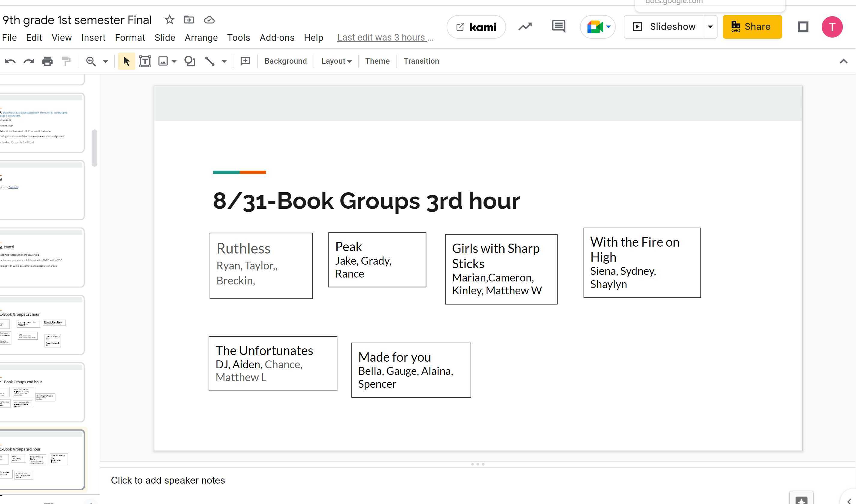Viewport: 856px width, 504px height.
Task: Toggle the paint format tool
Action: [x=66, y=62]
